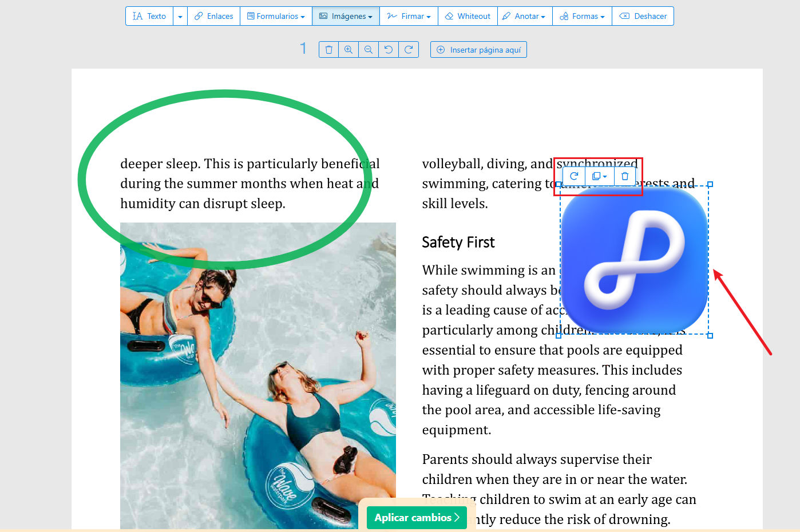This screenshot has width=800, height=532.
Task: Select the Enlaces tool
Action: (214, 17)
